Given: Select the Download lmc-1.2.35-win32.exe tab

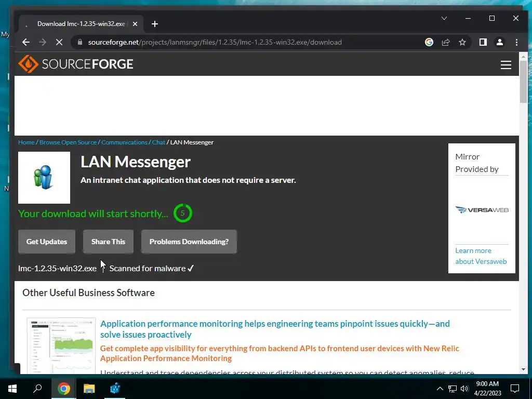Looking at the screenshot, I should tap(81, 24).
